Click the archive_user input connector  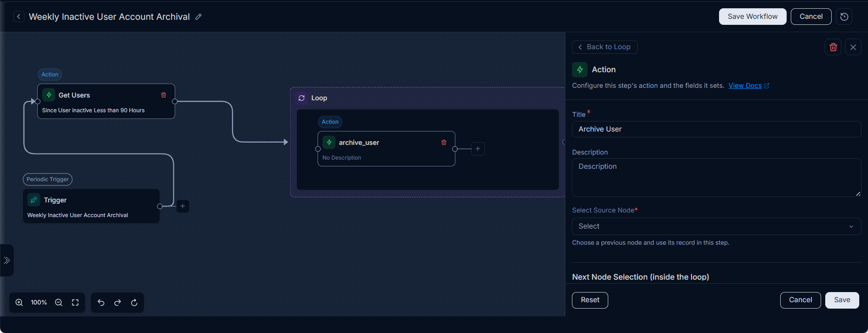(x=318, y=149)
